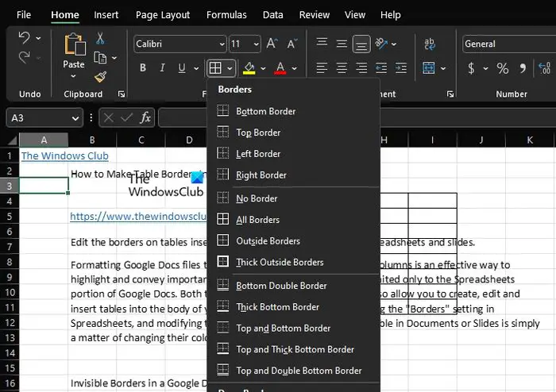Screen dimensions: 556x392
Task: Decrease indent in Alignment group
Action: tap(381, 67)
